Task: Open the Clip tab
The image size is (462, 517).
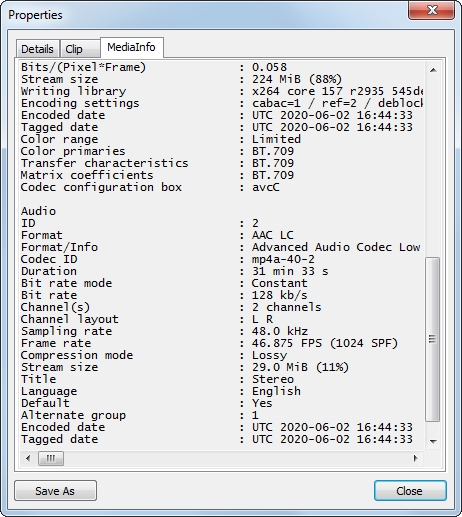Action: click(80, 49)
